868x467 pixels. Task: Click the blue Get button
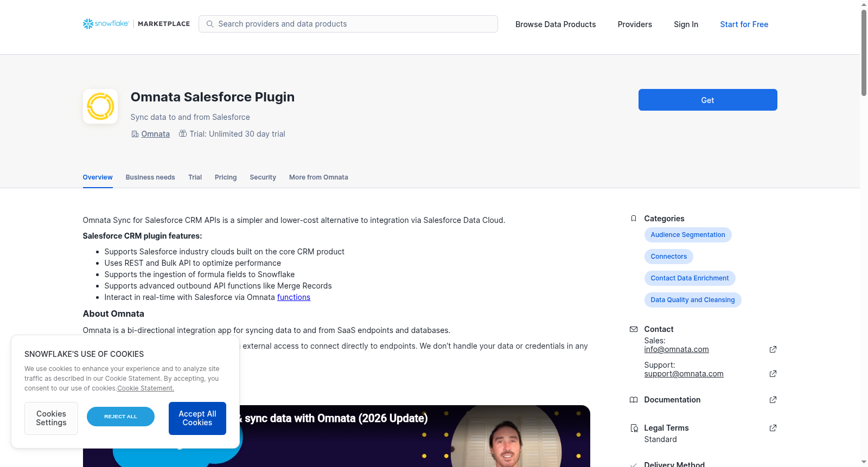pyautogui.click(x=707, y=100)
